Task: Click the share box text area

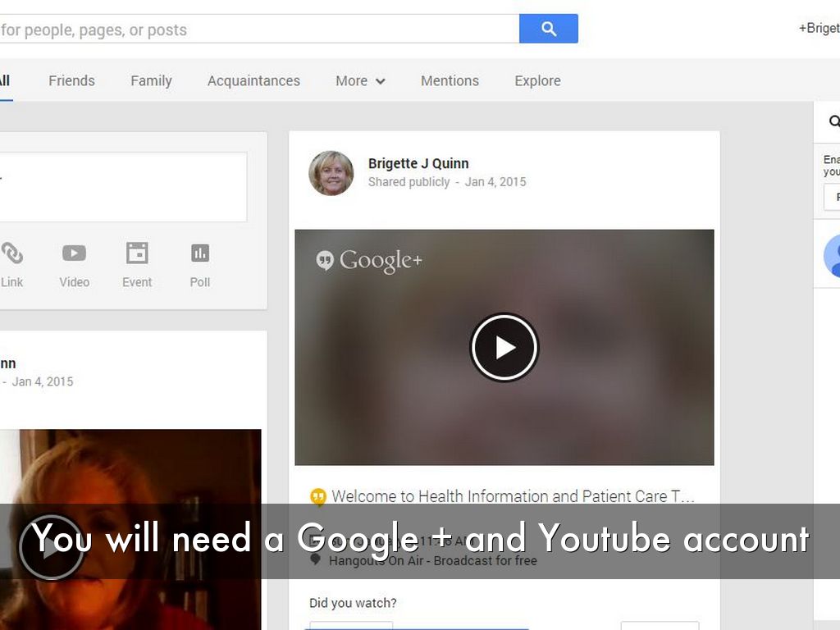Action: pyautogui.click(x=123, y=186)
